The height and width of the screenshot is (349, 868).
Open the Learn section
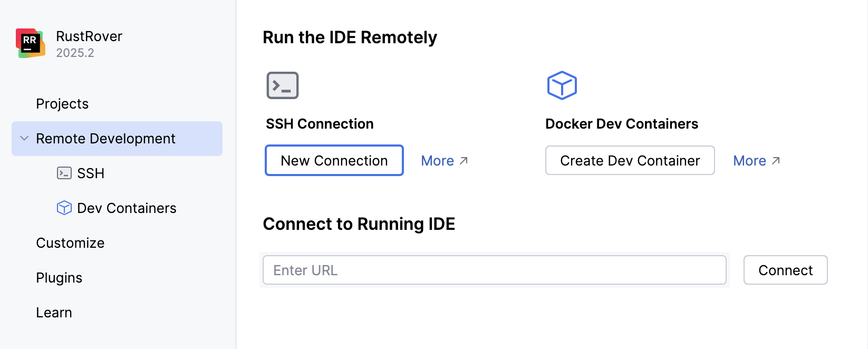(x=54, y=313)
